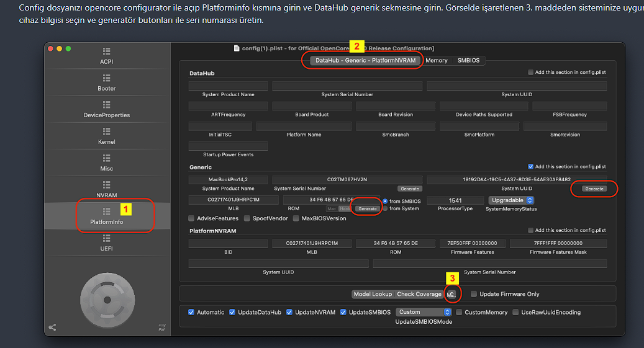Enable PlatformNVRAM Add this section in config.plist
Image resolution: width=644 pixels, height=348 pixels.
click(x=530, y=230)
